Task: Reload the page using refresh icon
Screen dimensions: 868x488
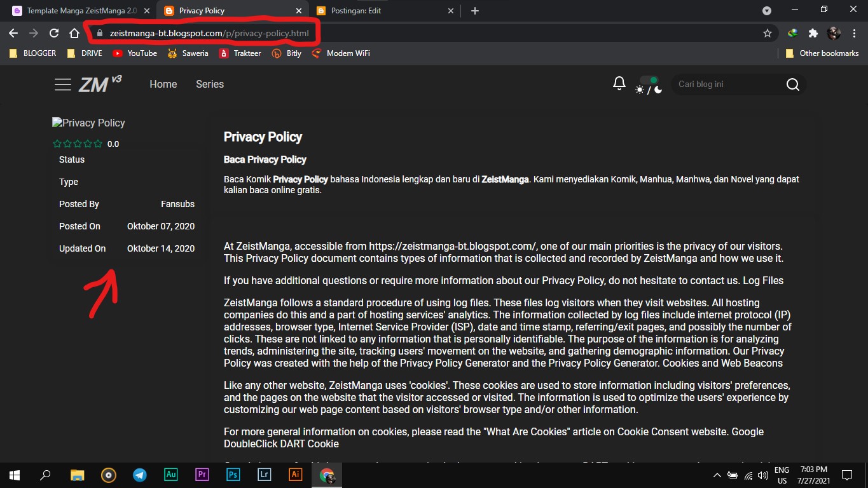Action: click(x=54, y=33)
